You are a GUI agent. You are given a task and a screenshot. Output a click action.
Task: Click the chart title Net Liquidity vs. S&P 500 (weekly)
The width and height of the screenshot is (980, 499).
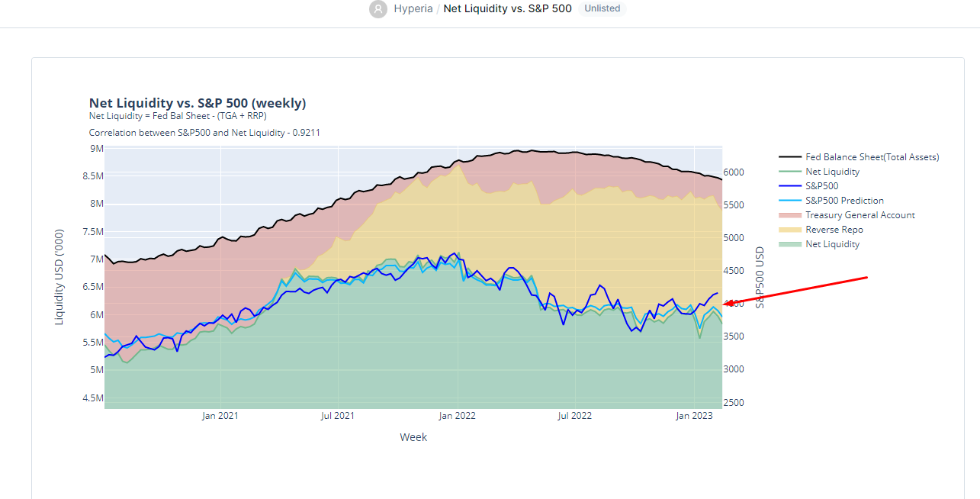(x=198, y=103)
